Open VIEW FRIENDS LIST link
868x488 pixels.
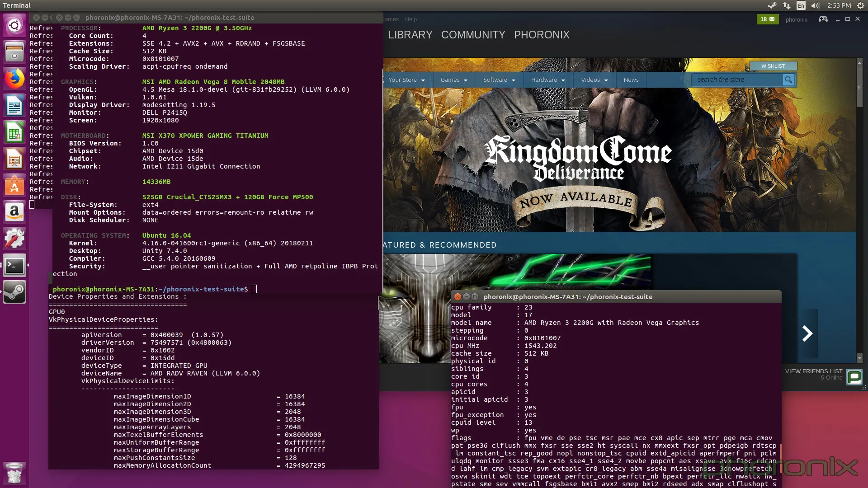814,371
